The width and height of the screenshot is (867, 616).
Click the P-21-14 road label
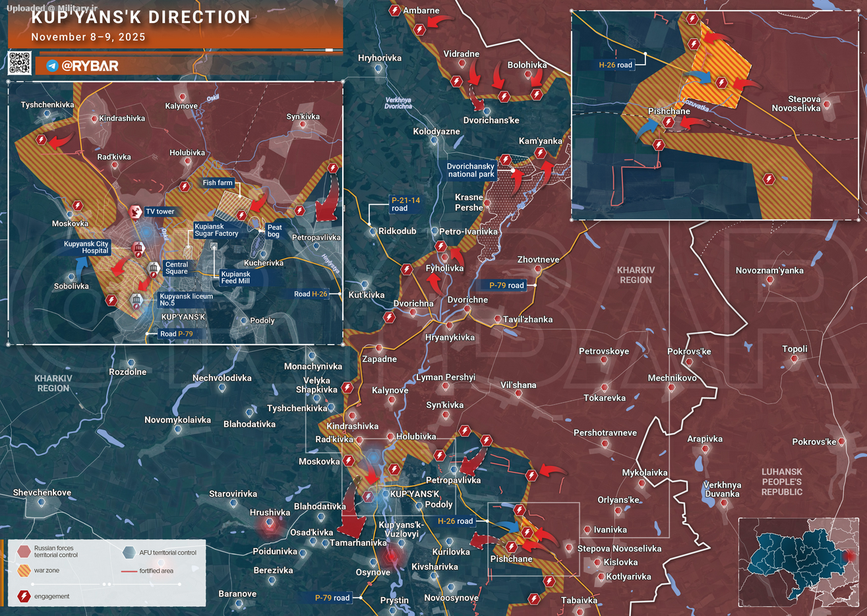click(x=405, y=204)
